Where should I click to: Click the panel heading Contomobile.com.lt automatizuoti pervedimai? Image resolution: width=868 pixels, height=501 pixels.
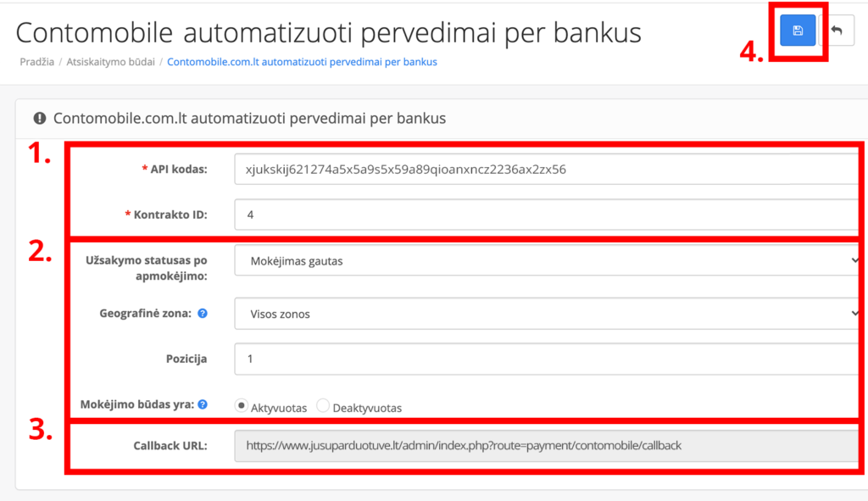(250, 119)
